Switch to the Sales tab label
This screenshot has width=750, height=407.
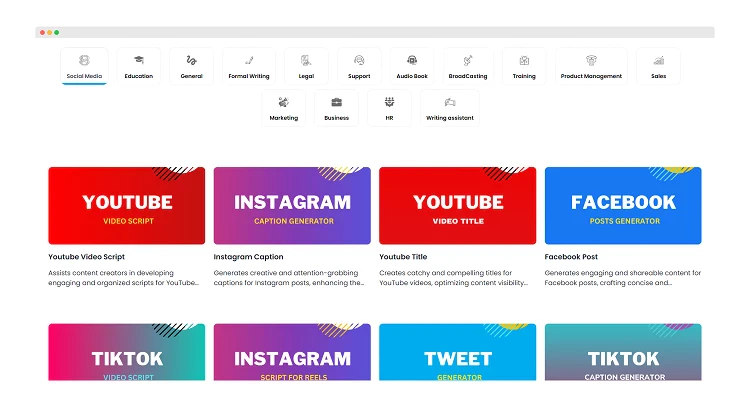tap(659, 76)
